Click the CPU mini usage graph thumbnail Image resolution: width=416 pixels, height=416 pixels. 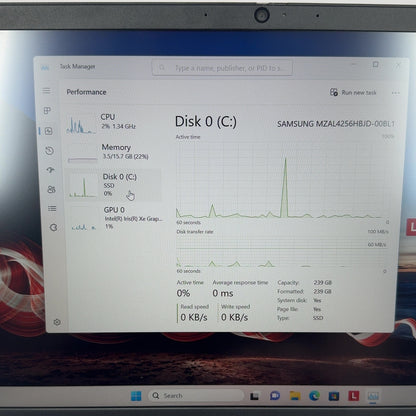click(x=81, y=124)
